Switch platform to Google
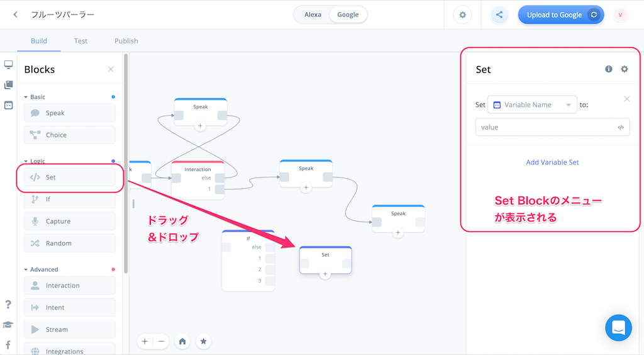The image size is (644, 355). [348, 15]
